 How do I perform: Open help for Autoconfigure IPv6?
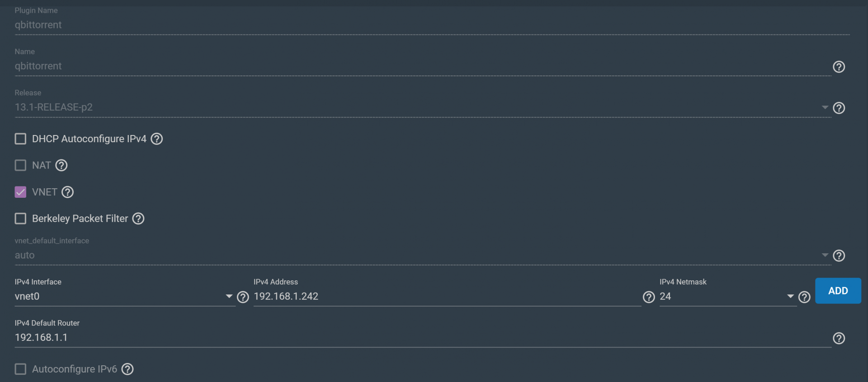click(127, 369)
